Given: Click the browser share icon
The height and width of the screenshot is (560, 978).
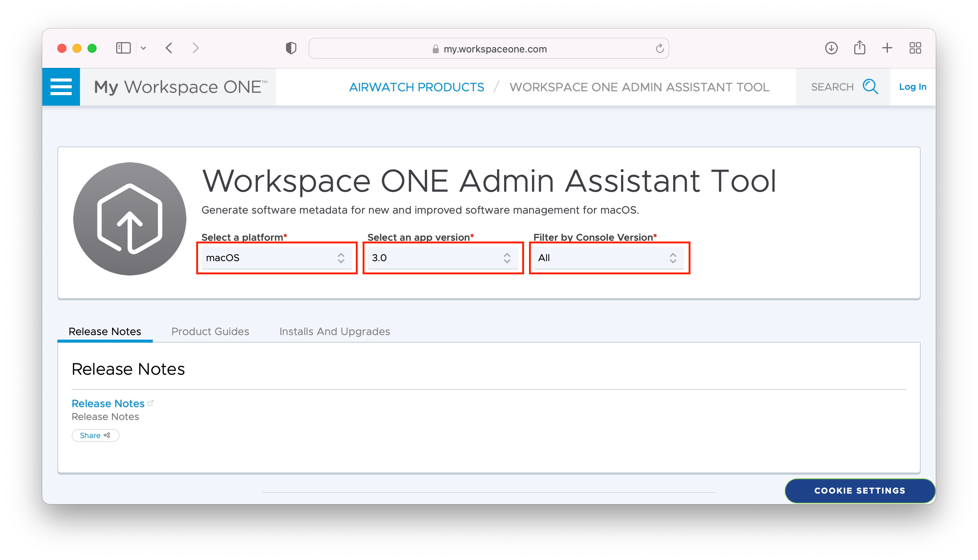Looking at the screenshot, I should point(860,48).
